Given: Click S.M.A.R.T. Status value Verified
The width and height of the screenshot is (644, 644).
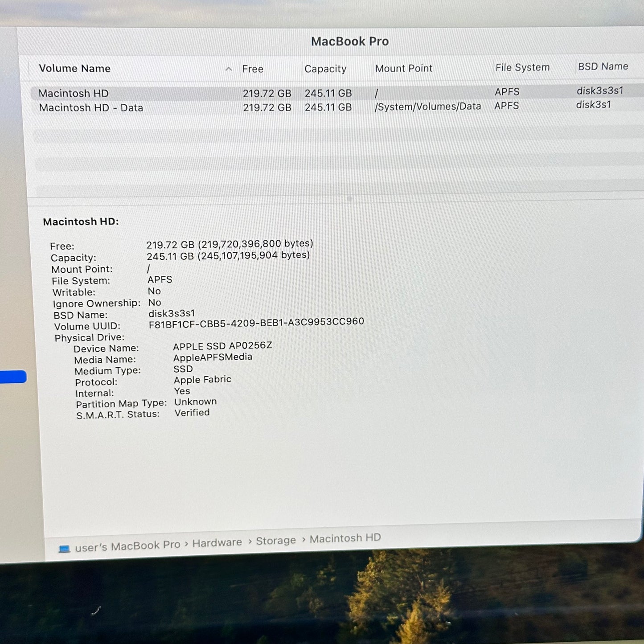Looking at the screenshot, I should point(192,413).
